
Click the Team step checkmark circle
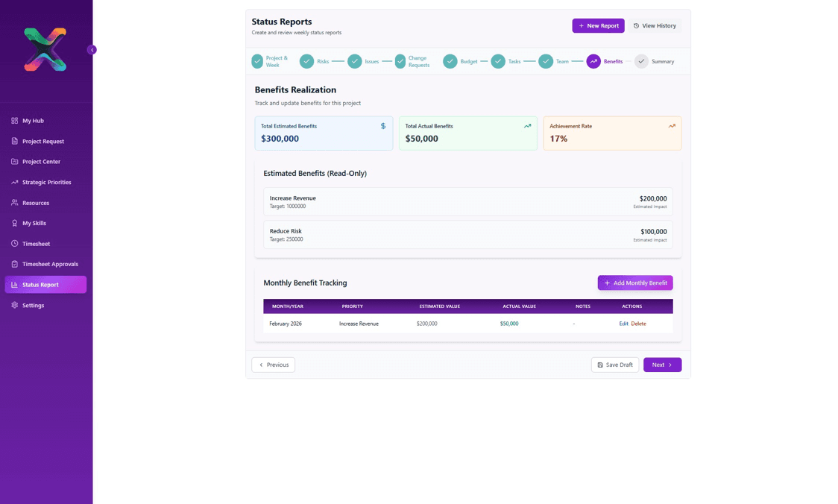tap(546, 61)
